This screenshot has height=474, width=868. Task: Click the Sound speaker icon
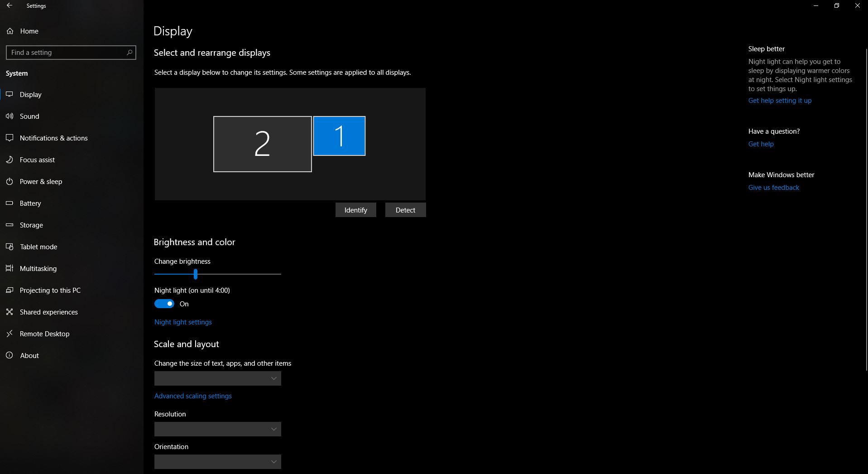tap(10, 116)
